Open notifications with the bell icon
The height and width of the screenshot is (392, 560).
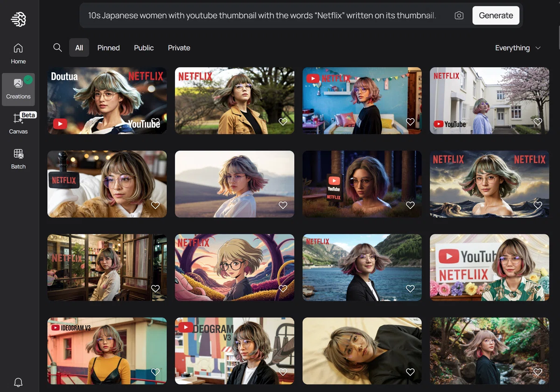point(18,383)
